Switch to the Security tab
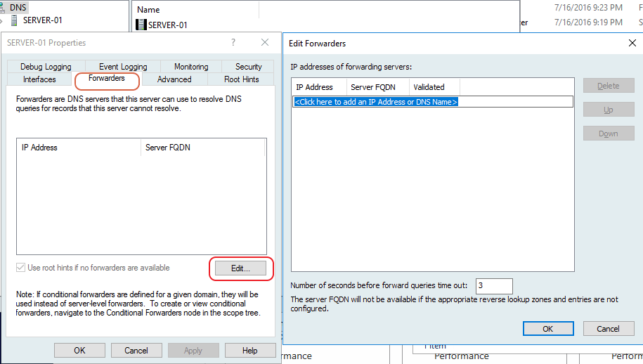Screen dimensions: 643x364 tap(249, 66)
